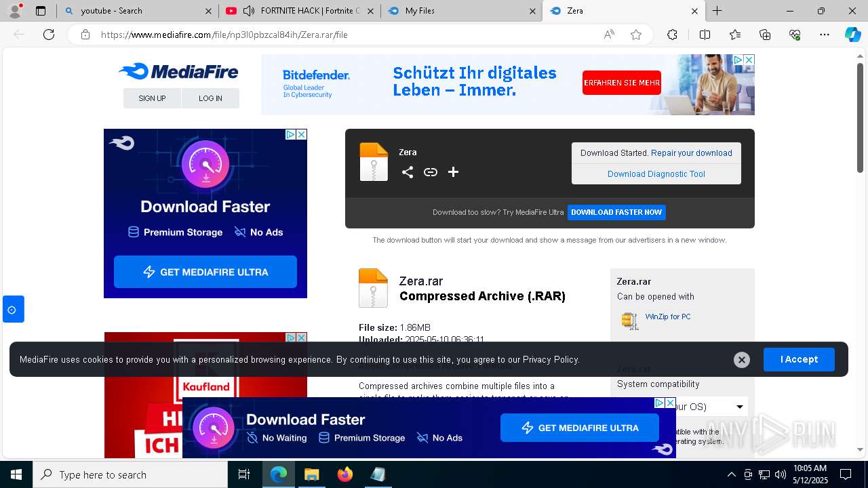The height and width of the screenshot is (488, 868).
Task: Open Copilot icon in Edge toolbar
Action: click(852, 35)
